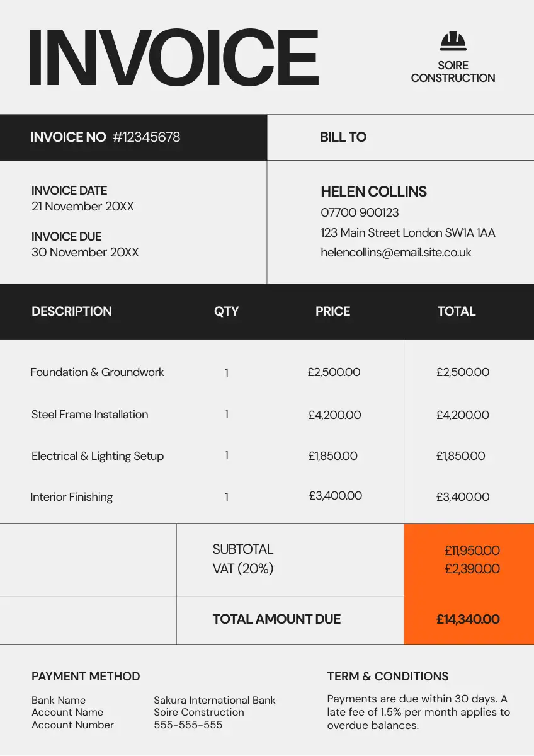Click the phone number 07700 900123
Viewport: 534px width, 756px height.
point(360,213)
